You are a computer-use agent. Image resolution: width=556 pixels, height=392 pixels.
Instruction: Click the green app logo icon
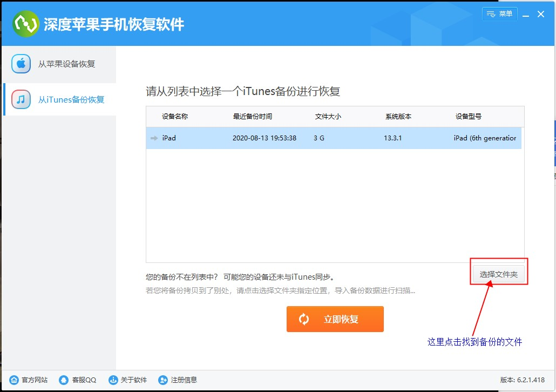25,23
